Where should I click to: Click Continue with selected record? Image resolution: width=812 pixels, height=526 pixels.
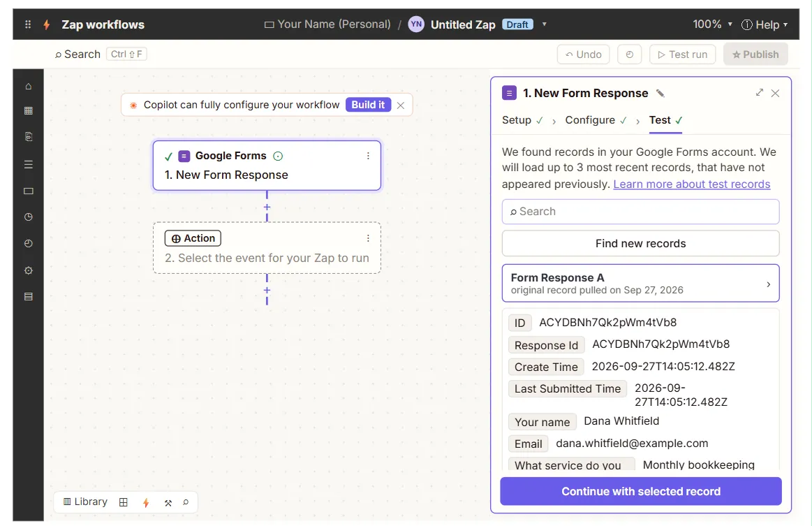pos(640,491)
